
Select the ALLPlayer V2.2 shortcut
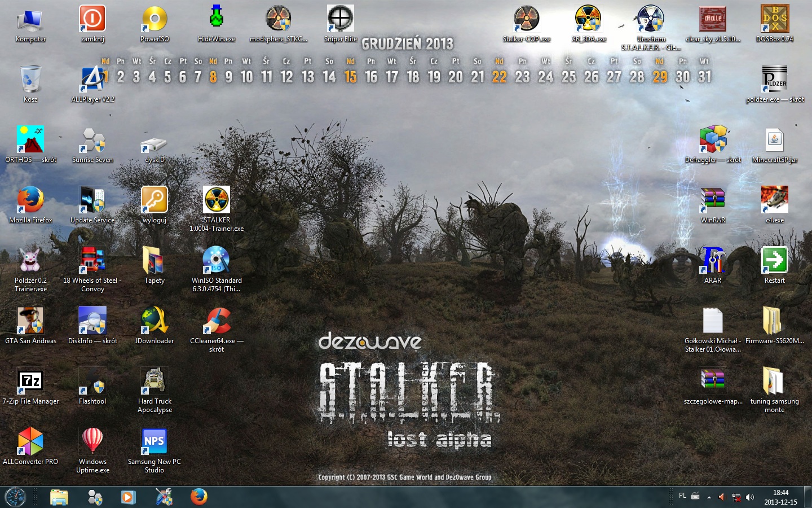click(x=92, y=85)
